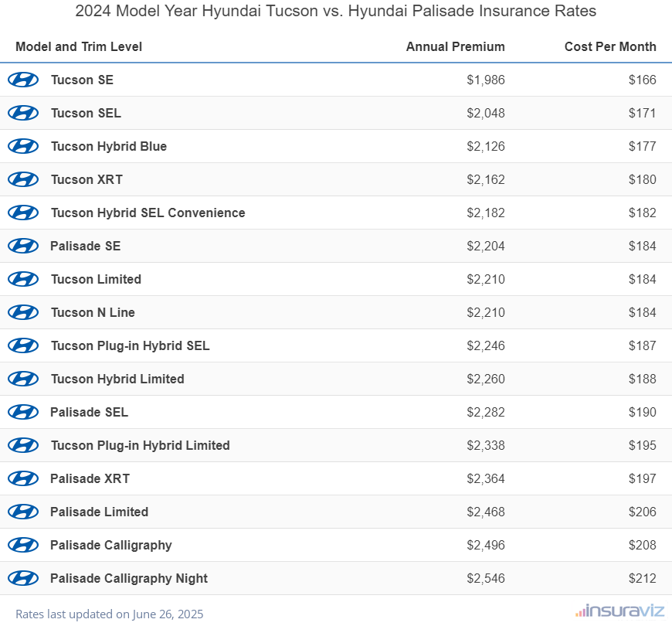Click the Hyundai logo beside Tucson Plug-in Hybrid SEL
672x626 pixels.
23,345
